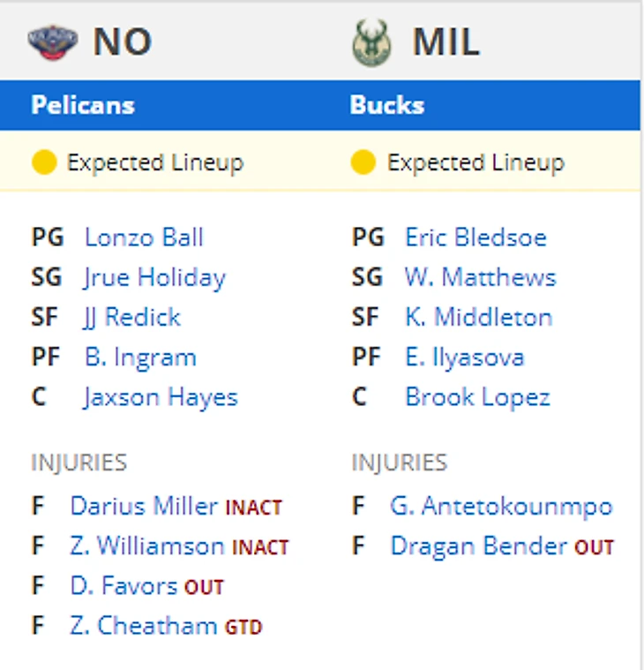
Task: View K. Middleton's player profile
Action: (x=478, y=317)
